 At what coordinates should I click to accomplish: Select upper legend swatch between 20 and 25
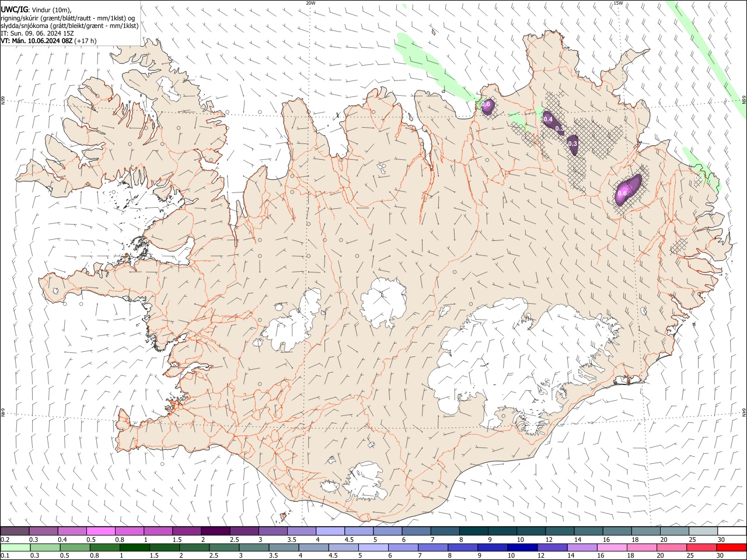pyautogui.click(x=674, y=531)
